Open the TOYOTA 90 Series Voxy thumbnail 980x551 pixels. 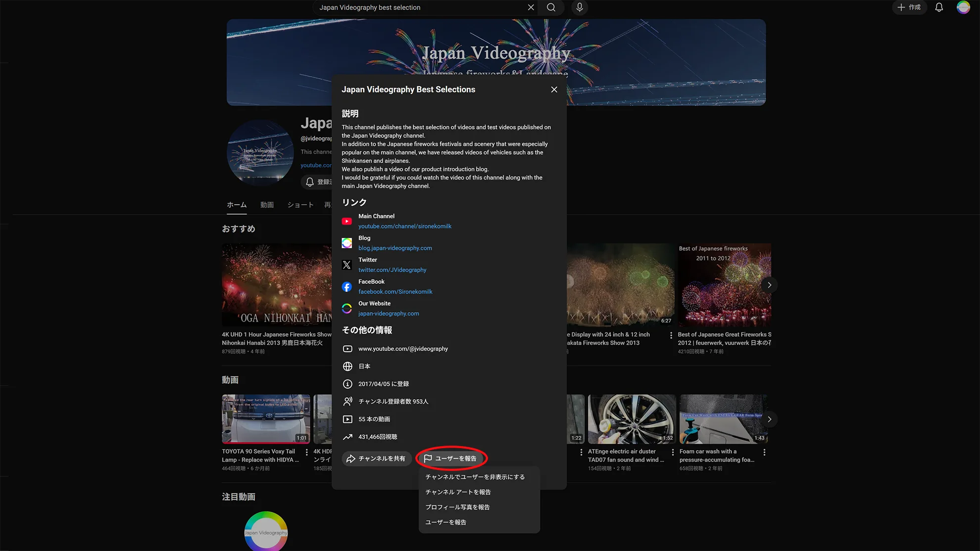pyautogui.click(x=266, y=418)
